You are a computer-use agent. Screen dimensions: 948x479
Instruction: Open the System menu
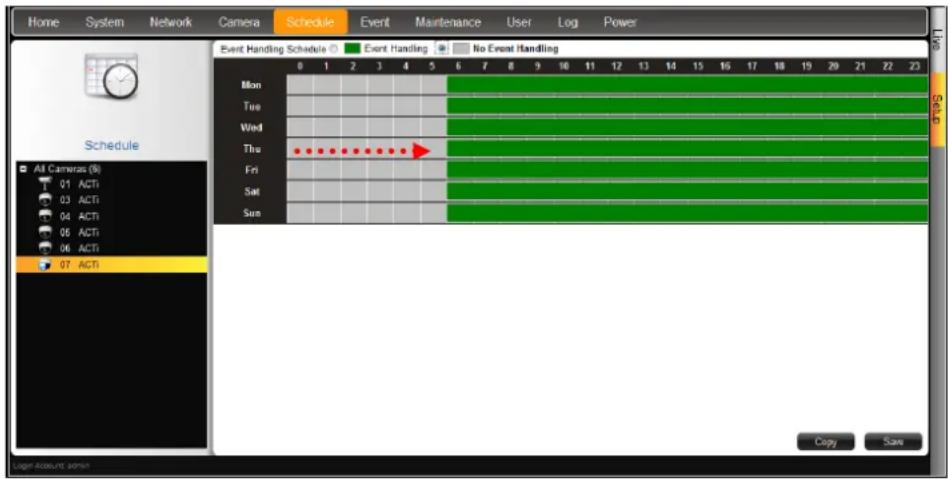[x=105, y=22]
